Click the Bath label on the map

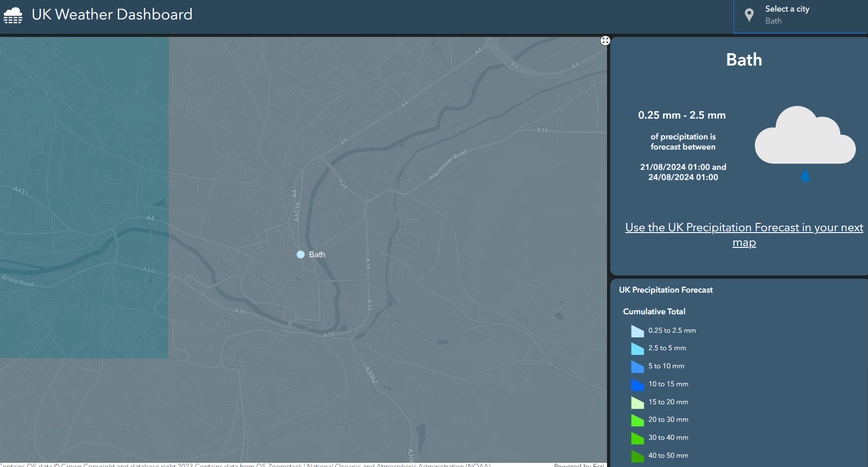click(x=317, y=254)
